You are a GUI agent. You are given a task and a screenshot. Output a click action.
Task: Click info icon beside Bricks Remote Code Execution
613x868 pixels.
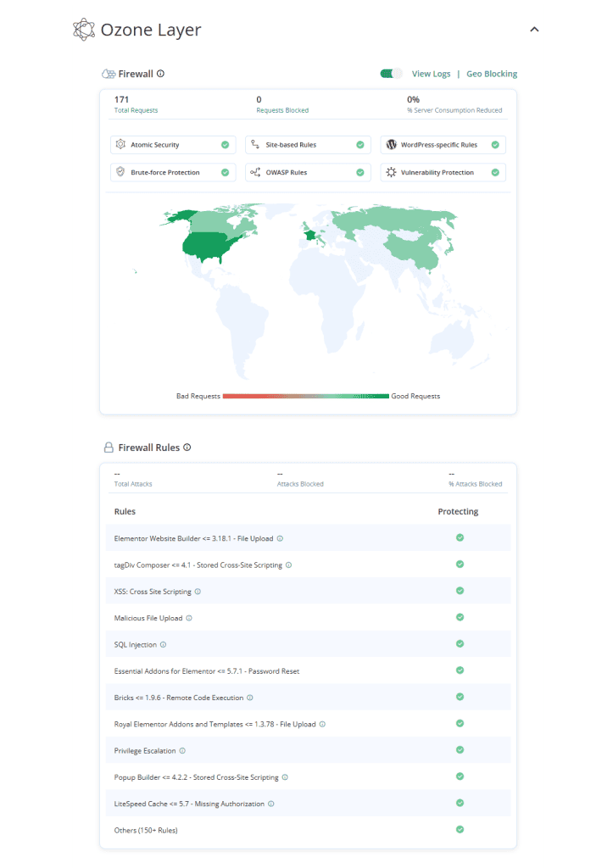click(x=250, y=698)
